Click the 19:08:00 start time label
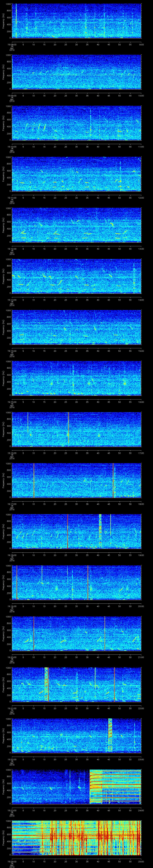Screen dimensions: 153x868 [x=12, y=44]
